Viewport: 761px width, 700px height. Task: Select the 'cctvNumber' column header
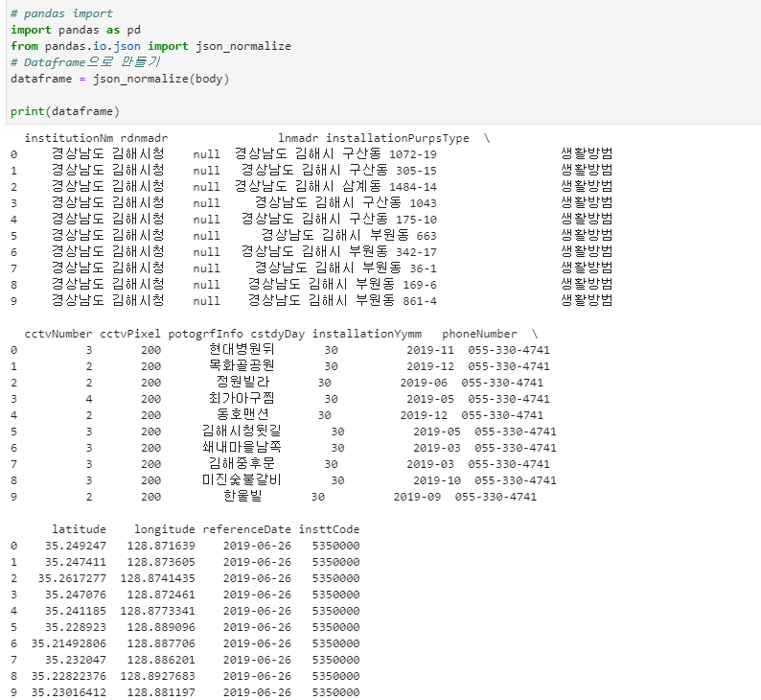coord(58,334)
